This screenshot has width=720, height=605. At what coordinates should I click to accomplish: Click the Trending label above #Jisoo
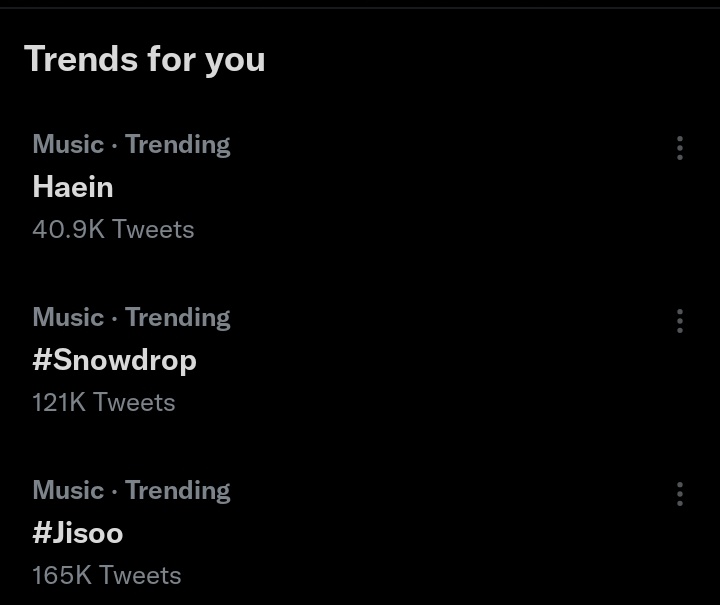(178, 492)
